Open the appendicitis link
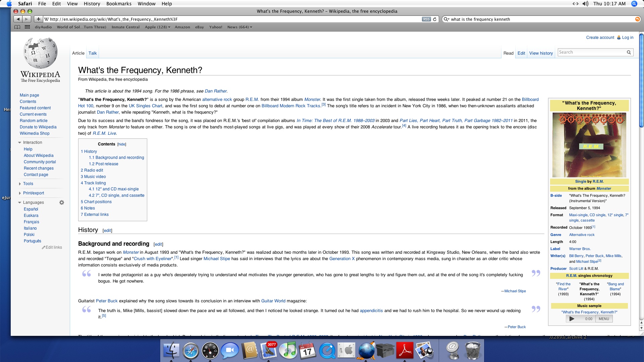This screenshot has width=644, height=362. coord(371,311)
